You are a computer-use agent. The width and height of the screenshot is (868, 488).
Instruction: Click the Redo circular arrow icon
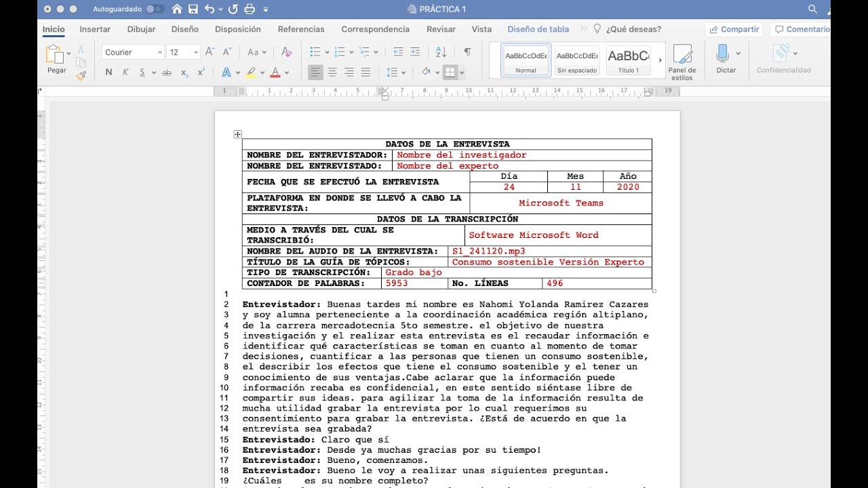[x=233, y=9]
